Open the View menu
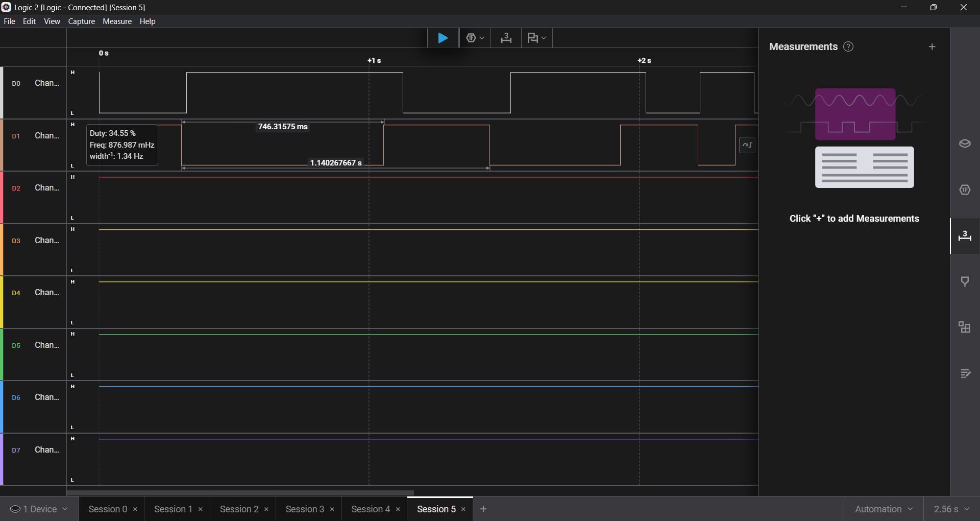The width and height of the screenshot is (980, 521). (x=52, y=21)
